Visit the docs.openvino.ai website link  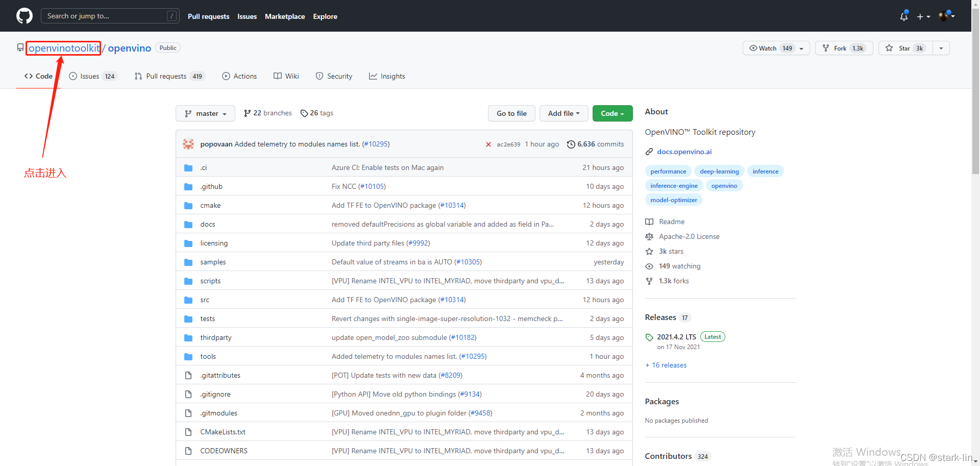pyautogui.click(x=684, y=152)
